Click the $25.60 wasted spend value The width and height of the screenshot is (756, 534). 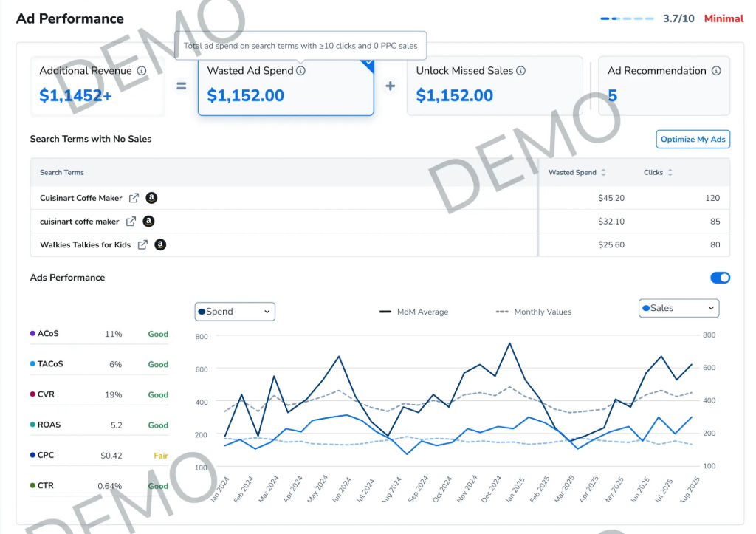pos(611,245)
